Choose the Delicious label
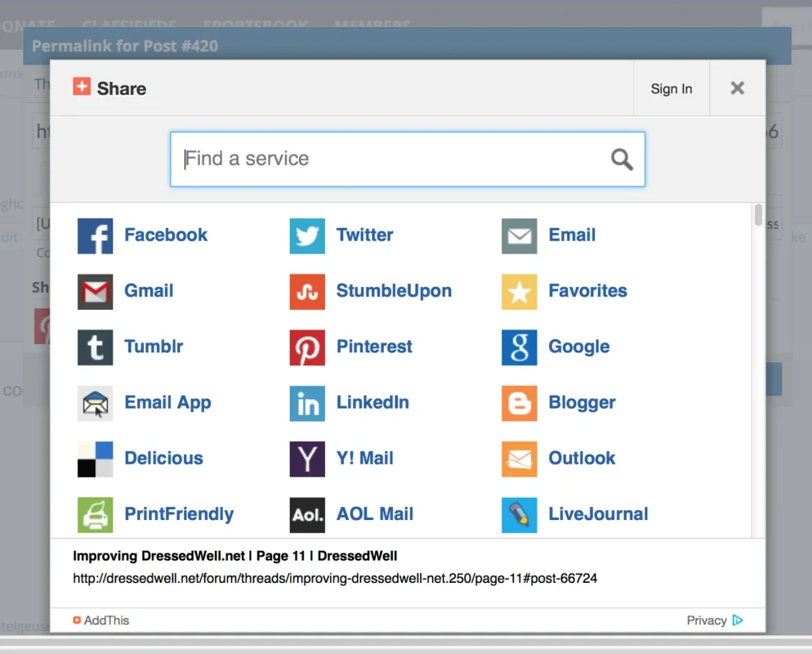 tap(163, 458)
